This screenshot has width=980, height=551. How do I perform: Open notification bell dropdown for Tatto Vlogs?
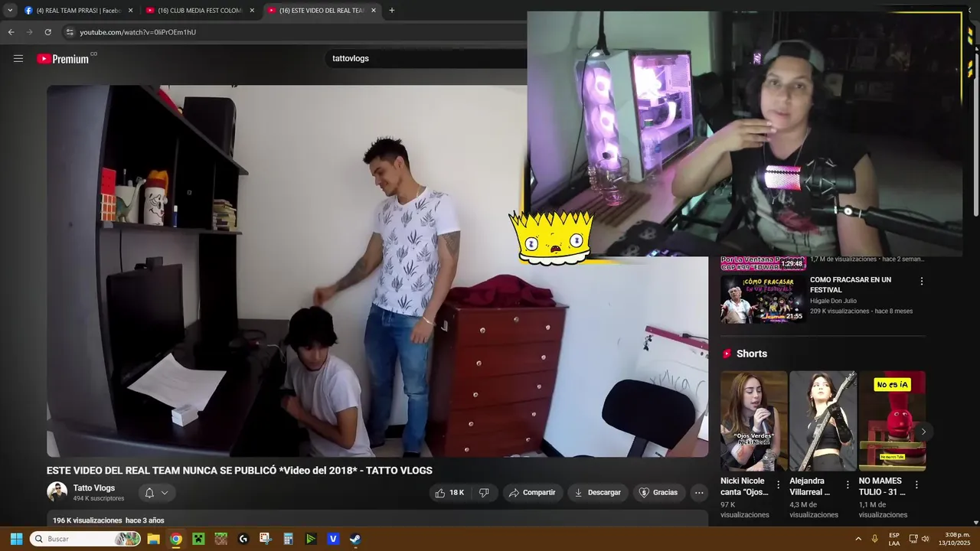[x=156, y=493]
